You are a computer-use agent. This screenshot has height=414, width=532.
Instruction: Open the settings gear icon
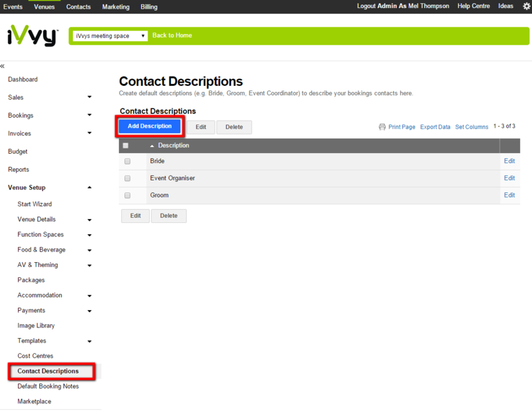526,7
